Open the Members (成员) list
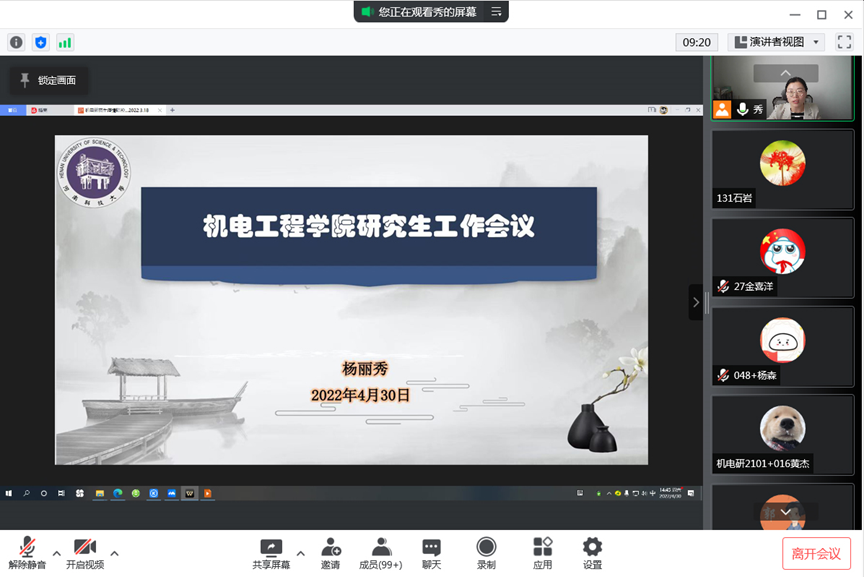 (380, 553)
